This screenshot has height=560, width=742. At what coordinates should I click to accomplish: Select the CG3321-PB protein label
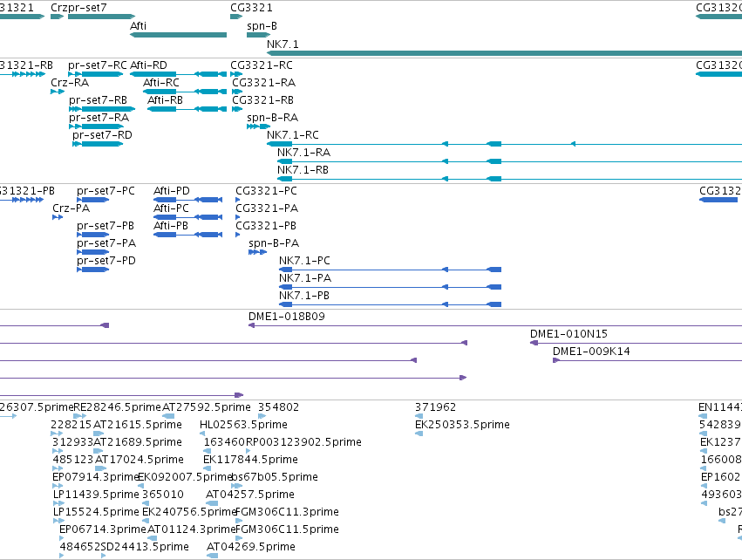(266, 226)
